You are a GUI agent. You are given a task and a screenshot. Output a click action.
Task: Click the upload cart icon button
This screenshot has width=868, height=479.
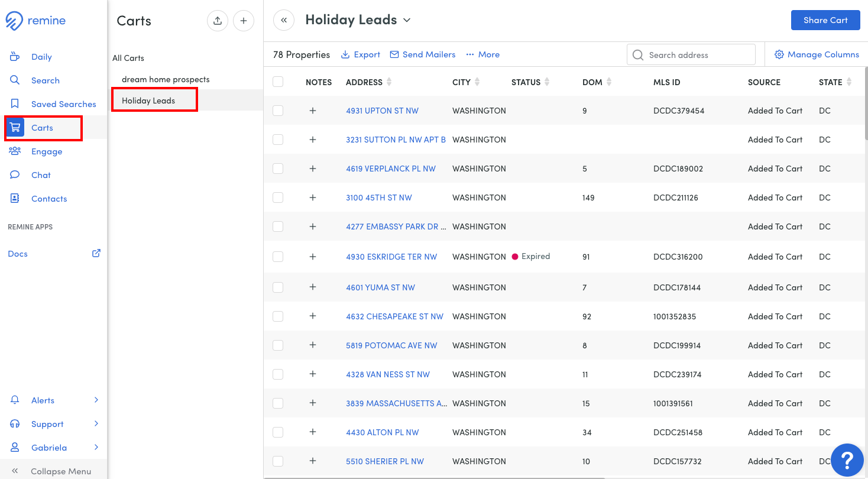(218, 21)
